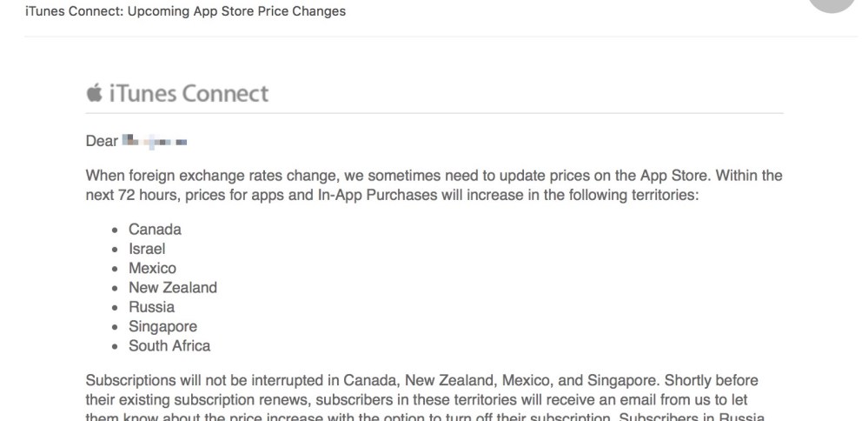Click Mexico in the territories list

click(x=152, y=268)
